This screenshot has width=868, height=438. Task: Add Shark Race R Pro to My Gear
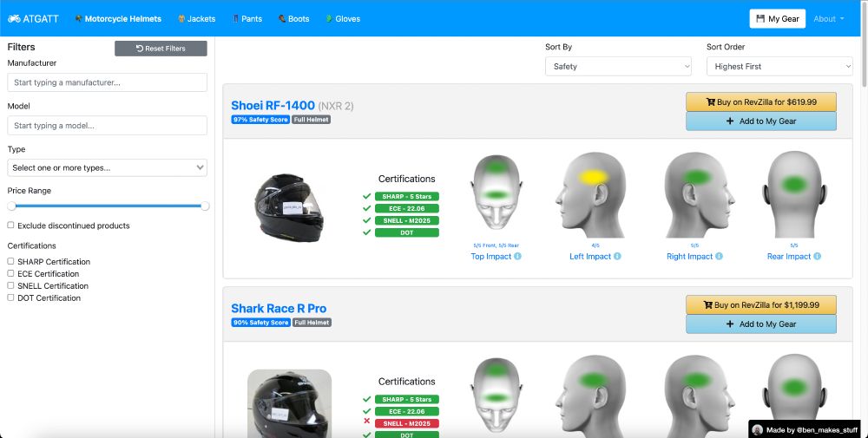tap(761, 324)
